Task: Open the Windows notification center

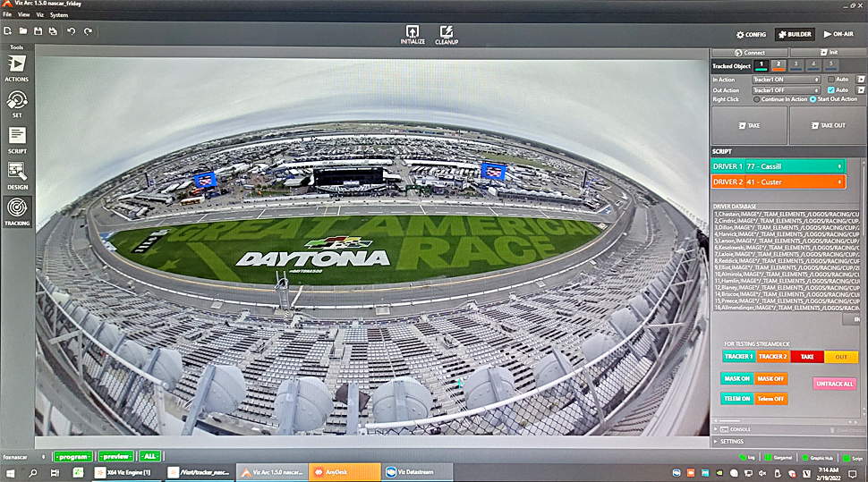Action: (x=853, y=473)
